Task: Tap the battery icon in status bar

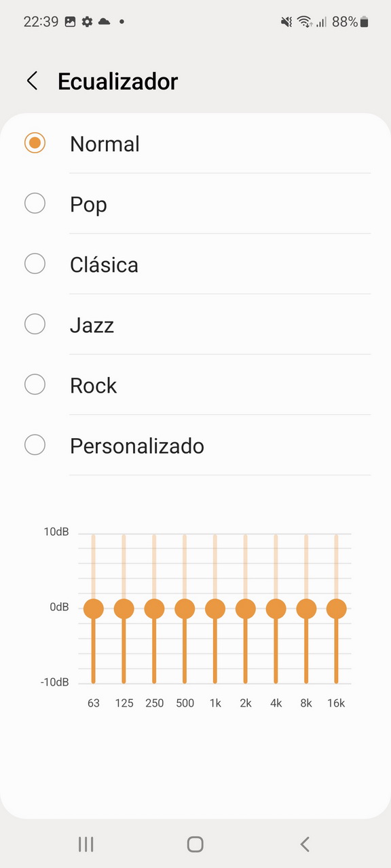Action: coord(365,22)
